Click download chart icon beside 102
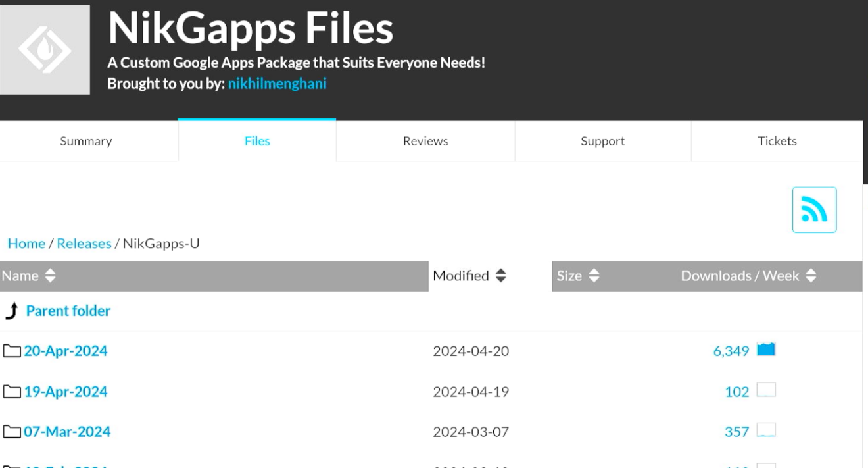Viewport: 868px width, 468px height. (766, 391)
